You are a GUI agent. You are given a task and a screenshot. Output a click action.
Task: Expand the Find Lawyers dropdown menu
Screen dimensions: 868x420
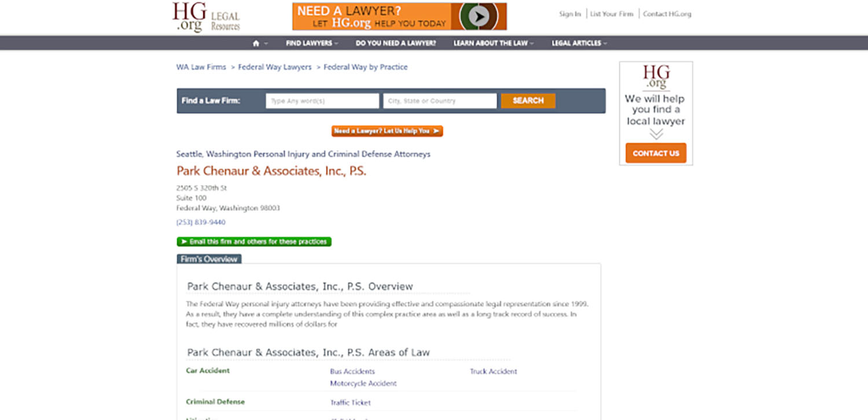point(312,43)
